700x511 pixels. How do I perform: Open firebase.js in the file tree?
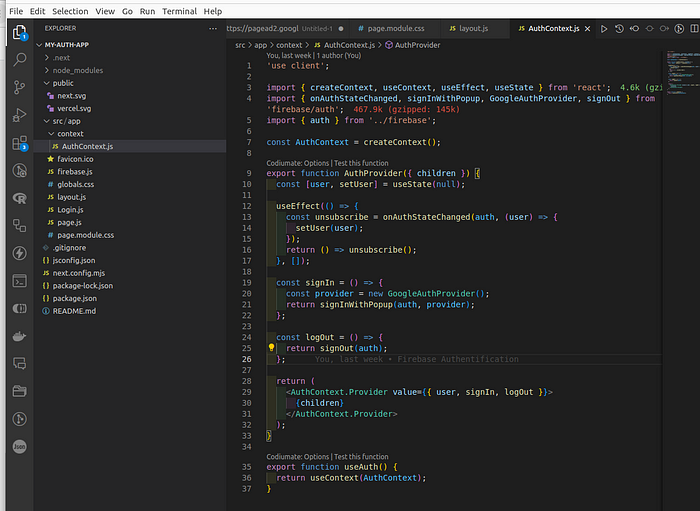point(130,172)
